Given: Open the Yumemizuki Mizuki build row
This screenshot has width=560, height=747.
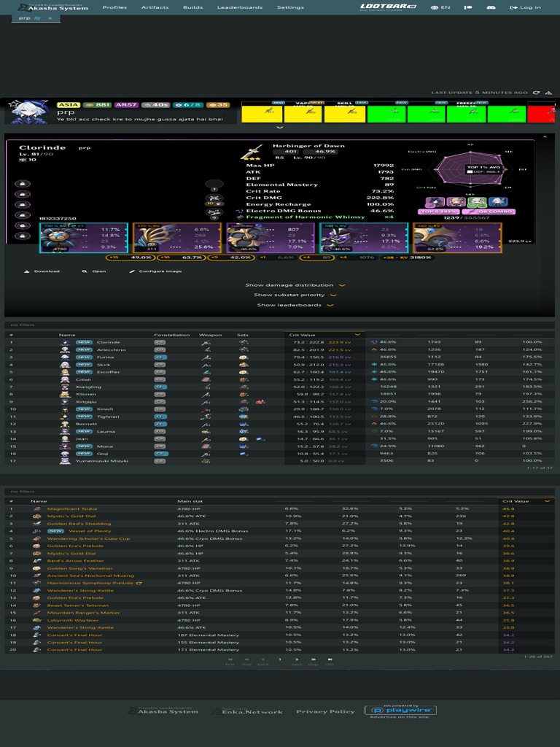Looking at the screenshot, I should [x=279, y=461].
